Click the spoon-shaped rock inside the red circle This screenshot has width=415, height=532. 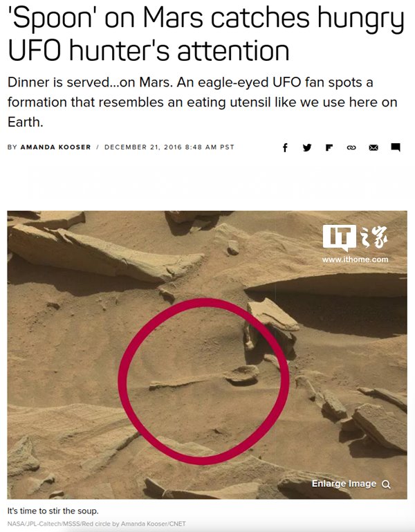pyautogui.click(x=204, y=379)
